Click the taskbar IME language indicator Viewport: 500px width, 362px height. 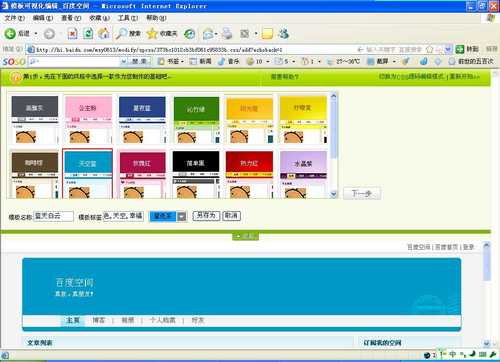pos(453,354)
